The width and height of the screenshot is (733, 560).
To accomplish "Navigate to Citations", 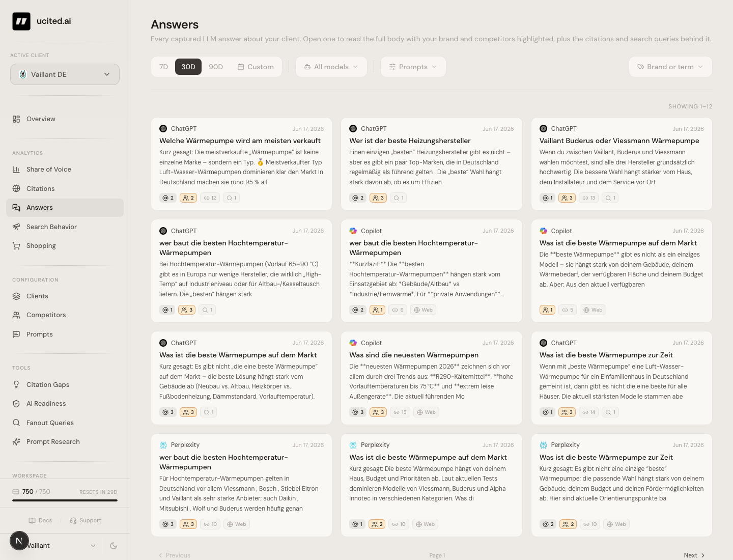I will pyautogui.click(x=65, y=189).
